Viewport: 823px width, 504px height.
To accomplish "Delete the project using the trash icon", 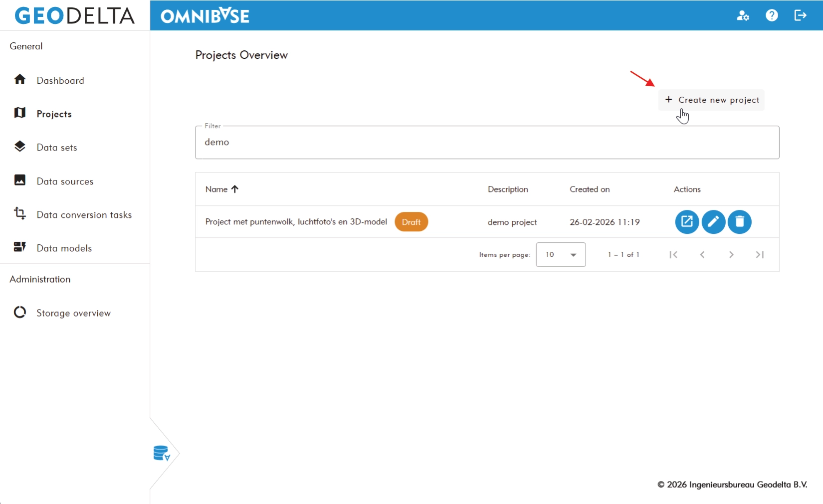I will pyautogui.click(x=739, y=222).
